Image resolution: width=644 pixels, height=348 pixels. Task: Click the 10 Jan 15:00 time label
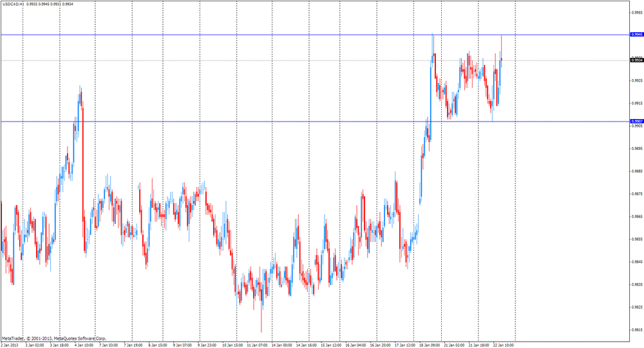232,345
